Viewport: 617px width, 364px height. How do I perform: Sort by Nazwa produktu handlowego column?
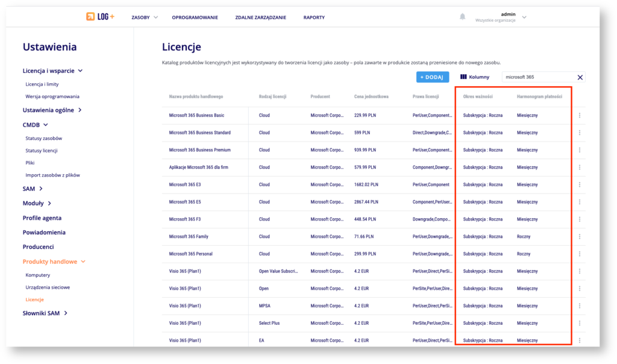coord(196,96)
